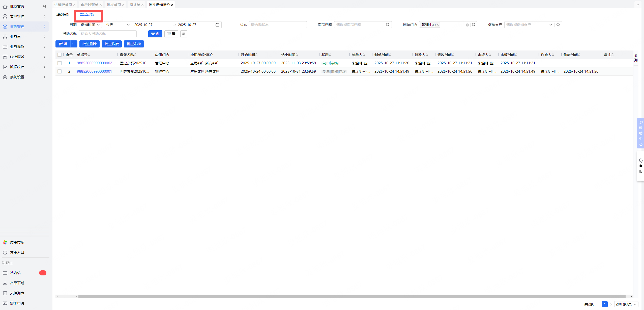Collapse the sidebar with arrow icon

[44, 6]
